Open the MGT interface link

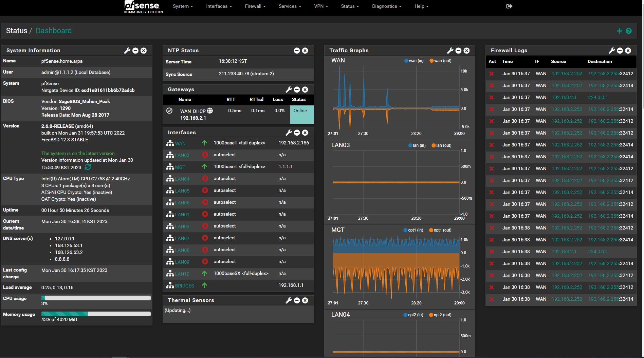pos(180,167)
